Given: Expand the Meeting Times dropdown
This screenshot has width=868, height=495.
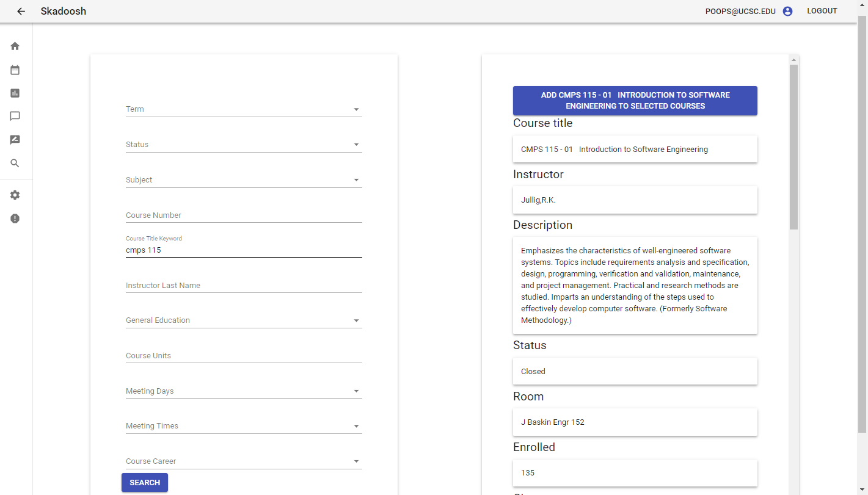Looking at the screenshot, I should tap(244, 426).
